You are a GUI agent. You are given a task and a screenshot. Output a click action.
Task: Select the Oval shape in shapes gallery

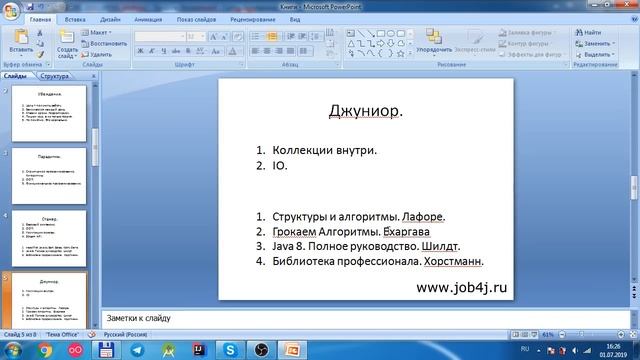(391, 33)
